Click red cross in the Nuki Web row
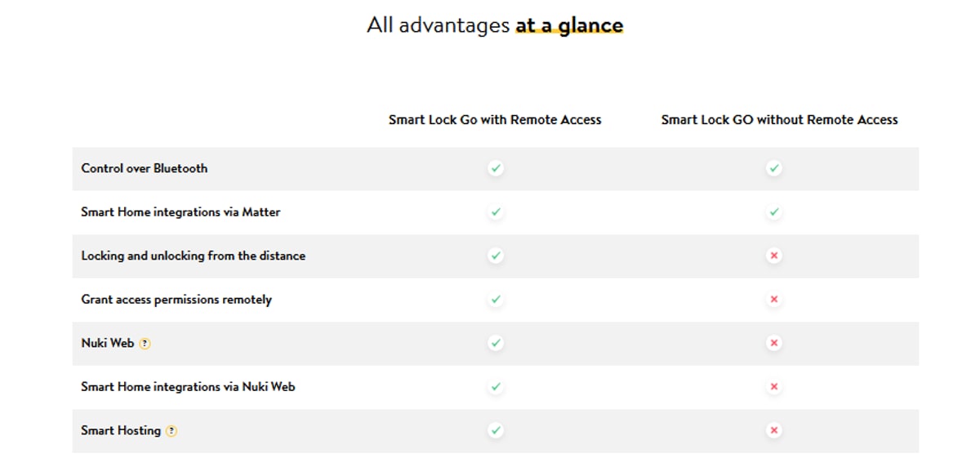980x476 pixels. (x=774, y=343)
